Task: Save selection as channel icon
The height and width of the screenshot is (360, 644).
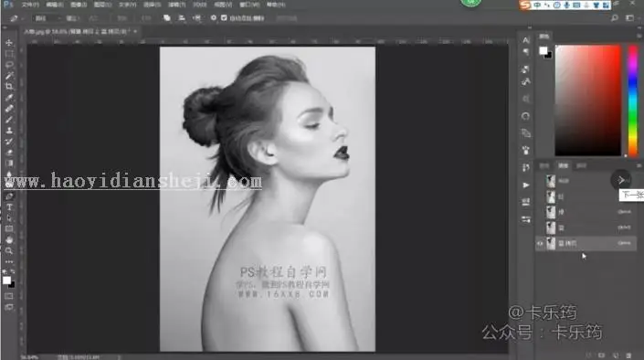Action: coord(602,355)
